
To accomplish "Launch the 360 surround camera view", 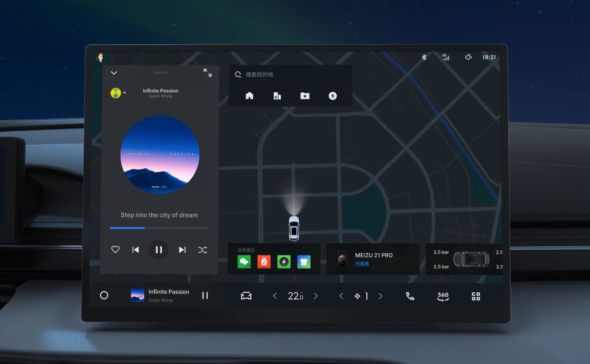I will (443, 296).
